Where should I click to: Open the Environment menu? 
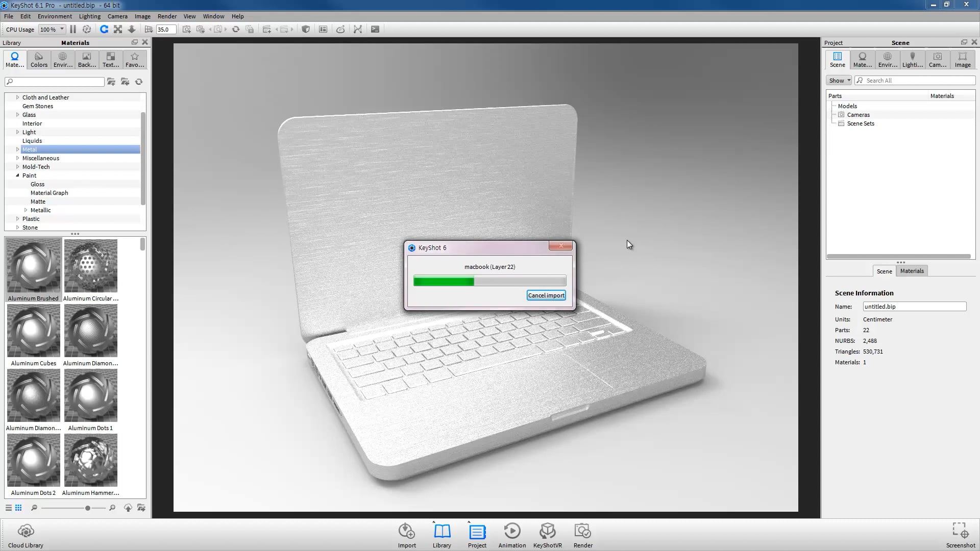[x=55, y=16]
